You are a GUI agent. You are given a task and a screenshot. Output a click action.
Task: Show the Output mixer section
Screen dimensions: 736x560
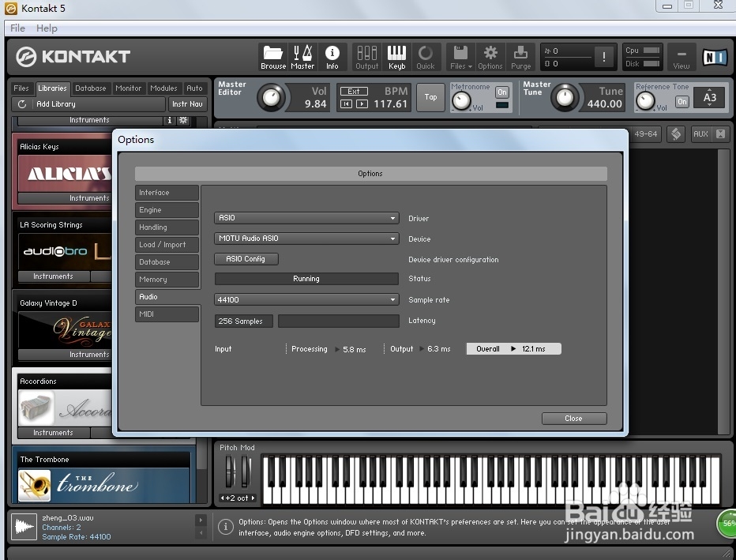pos(366,57)
